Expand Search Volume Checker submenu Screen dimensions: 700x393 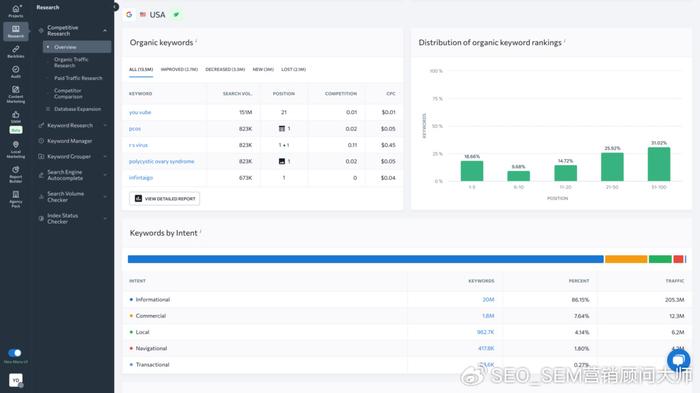105,196
